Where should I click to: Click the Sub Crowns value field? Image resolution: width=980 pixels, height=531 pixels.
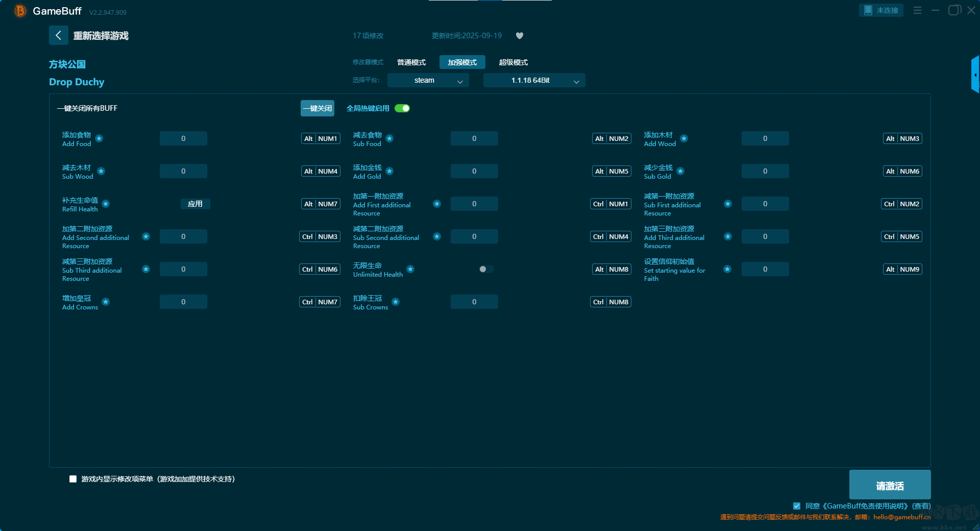(x=474, y=302)
